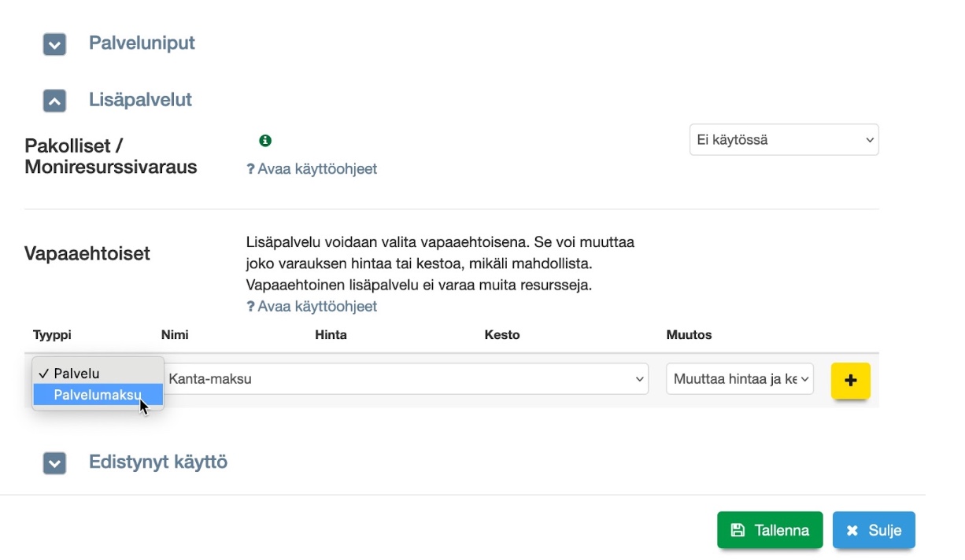Image resolution: width=965 pixels, height=560 pixels.
Task: Click the Edistynyt käyttö heading text
Action: point(158,462)
